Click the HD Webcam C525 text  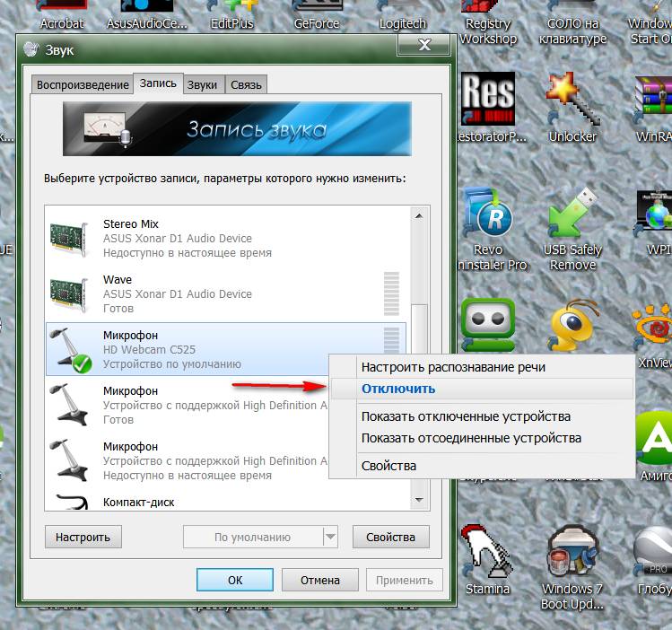coord(149,350)
